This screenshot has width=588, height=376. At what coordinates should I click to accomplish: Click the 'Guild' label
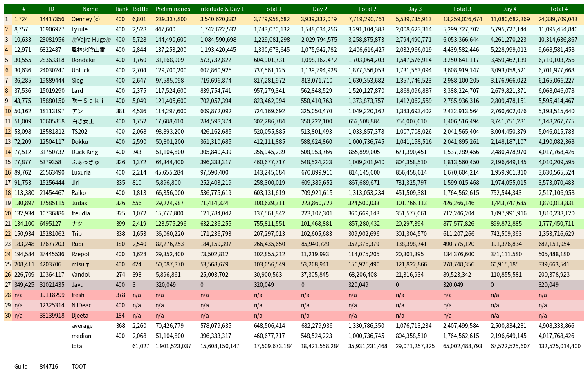[21, 367]
